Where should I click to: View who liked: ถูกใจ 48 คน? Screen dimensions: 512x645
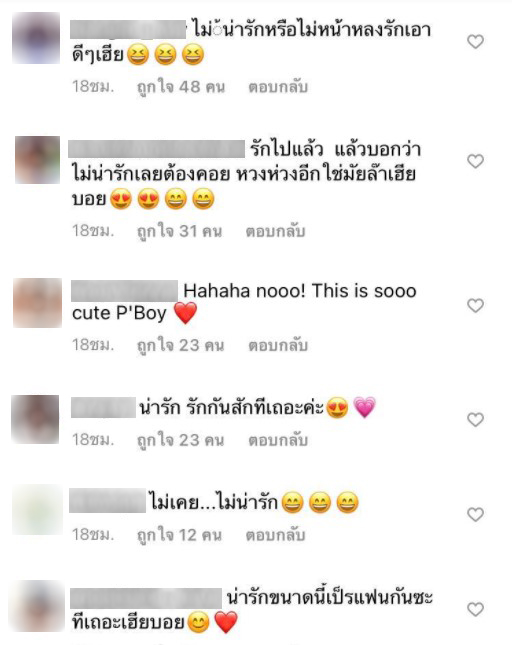pos(181,87)
